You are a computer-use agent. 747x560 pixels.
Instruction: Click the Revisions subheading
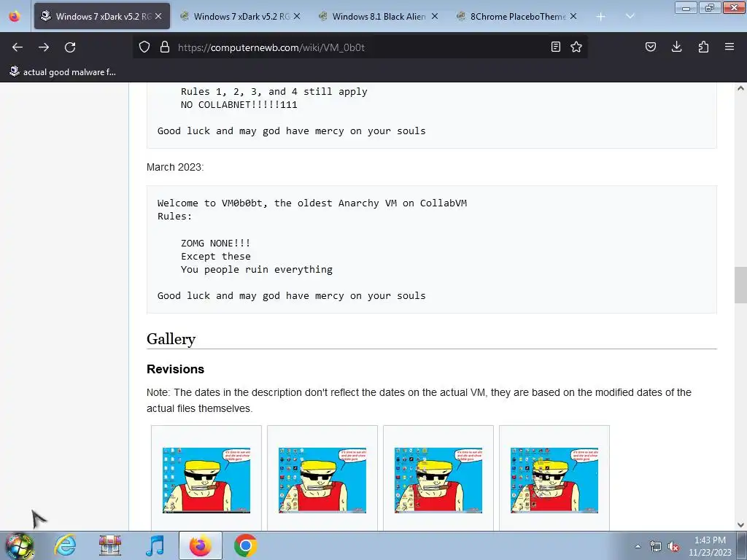click(x=175, y=369)
